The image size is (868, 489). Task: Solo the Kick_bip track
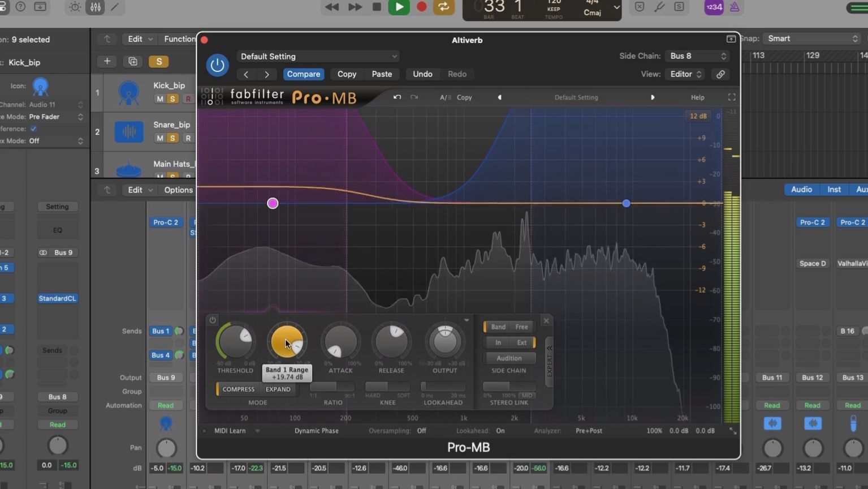pyautogui.click(x=172, y=99)
